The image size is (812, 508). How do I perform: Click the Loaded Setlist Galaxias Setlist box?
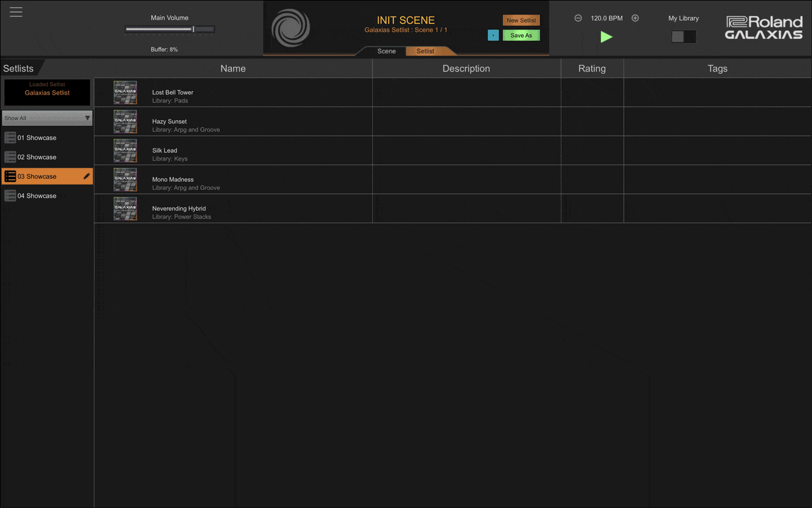47,92
